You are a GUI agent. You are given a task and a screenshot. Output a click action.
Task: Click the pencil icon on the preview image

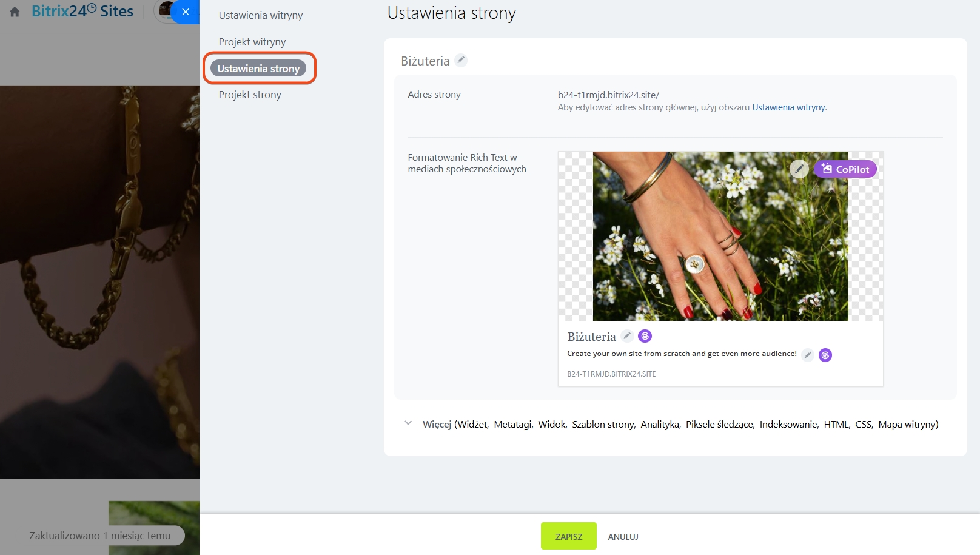pyautogui.click(x=799, y=169)
